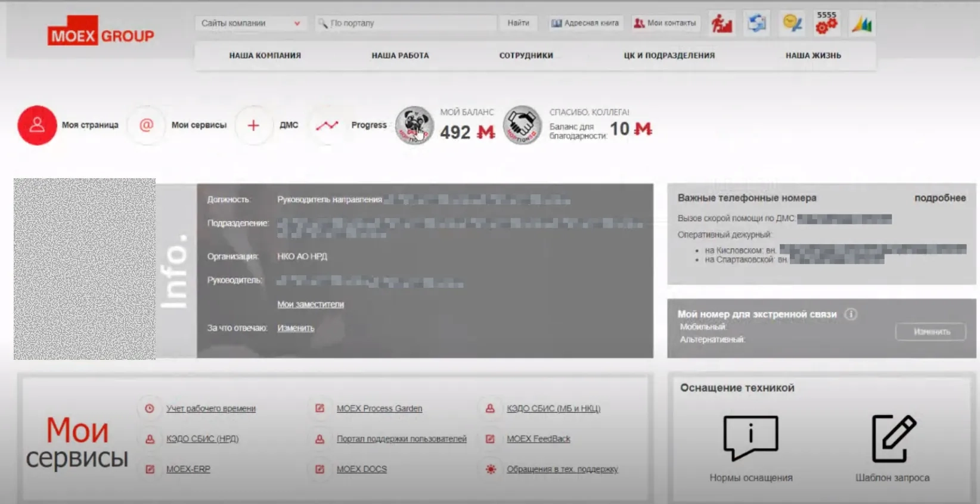Viewport: 980px width, 504px height.
Task: Open Мои сервисы via the @ icon
Action: click(x=146, y=125)
